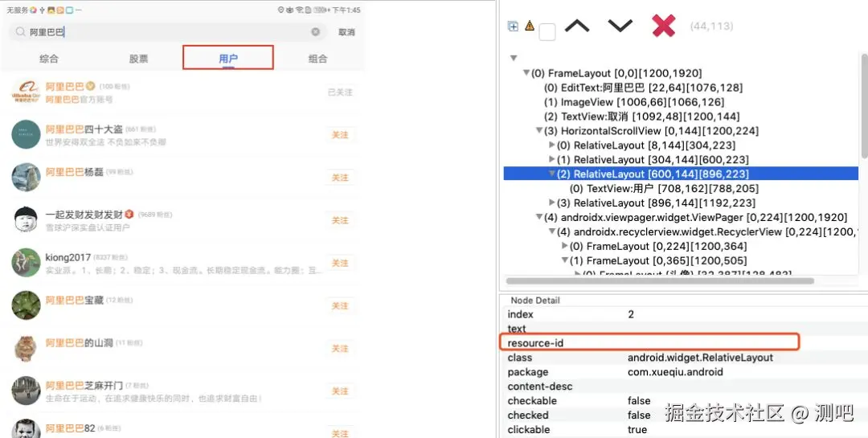Click class value android.widget.RelativeLayout

point(700,358)
